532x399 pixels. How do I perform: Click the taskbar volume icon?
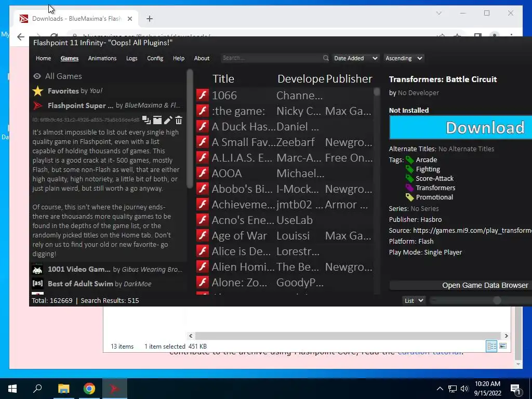point(464,389)
